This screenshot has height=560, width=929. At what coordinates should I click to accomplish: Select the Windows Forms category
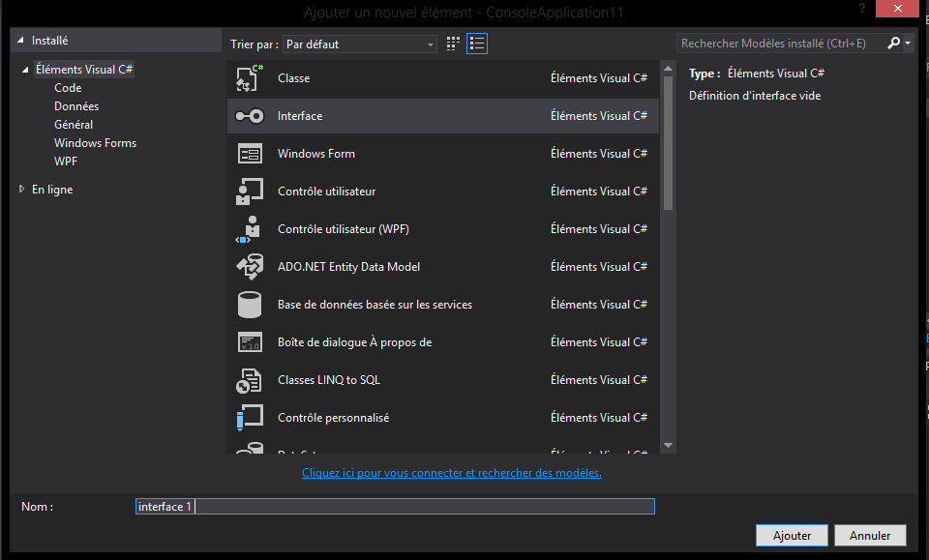(95, 142)
